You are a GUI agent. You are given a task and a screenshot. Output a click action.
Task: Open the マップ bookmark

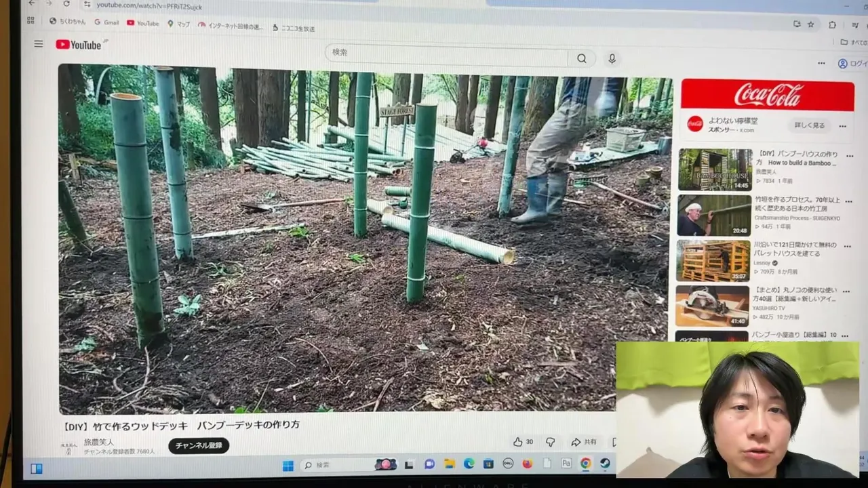click(x=179, y=24)
